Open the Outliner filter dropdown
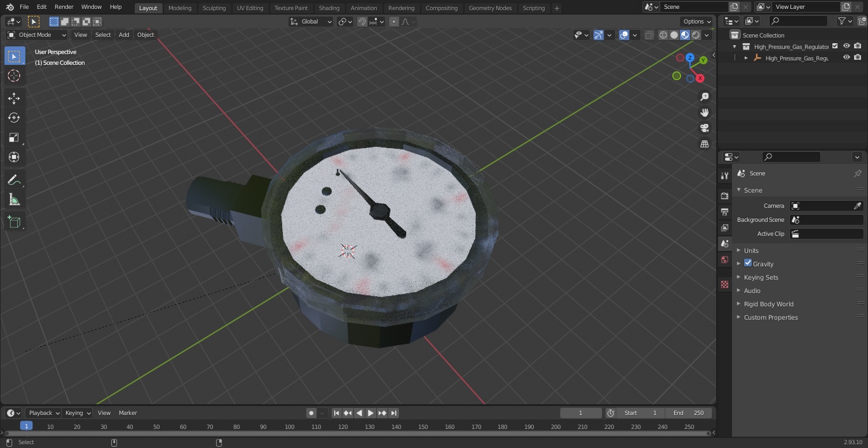 [844, 21]
